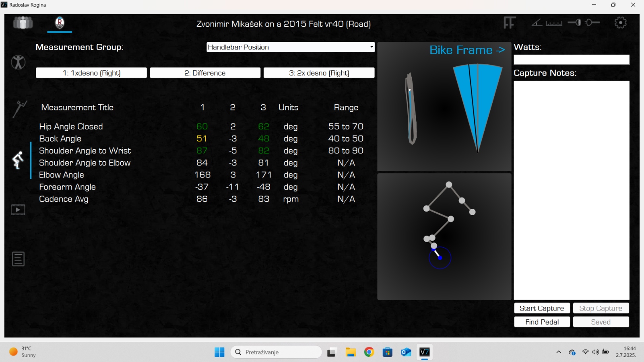Screen dimensions: 644x362
Task: Click the Cadence Avg row title
Action: [x=64, y=199]
